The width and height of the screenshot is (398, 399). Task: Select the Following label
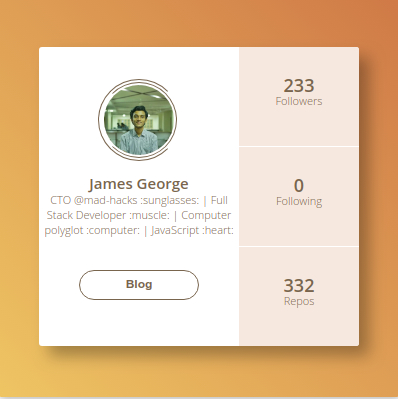click(x=299, y=201)
